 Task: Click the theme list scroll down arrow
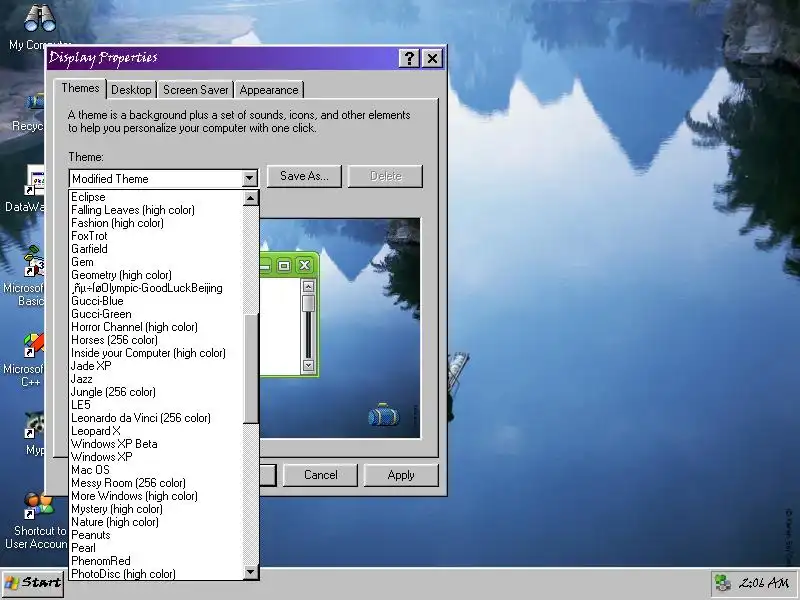[x=251, y=572]
